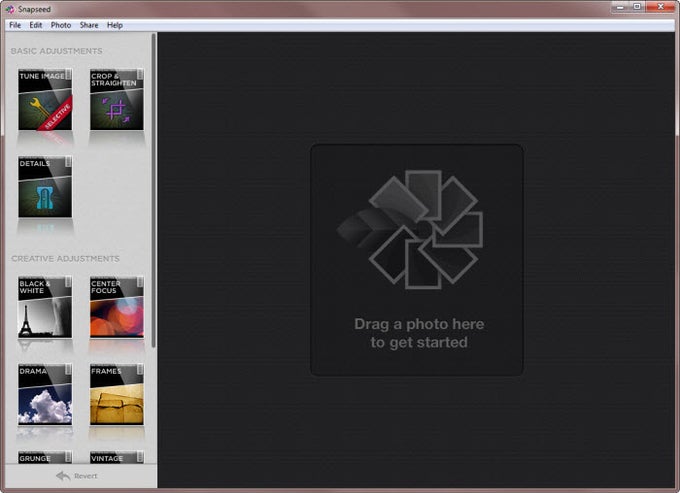Open the Share menu
Screen dimensions: 680x493
click(x=89, y=25)
